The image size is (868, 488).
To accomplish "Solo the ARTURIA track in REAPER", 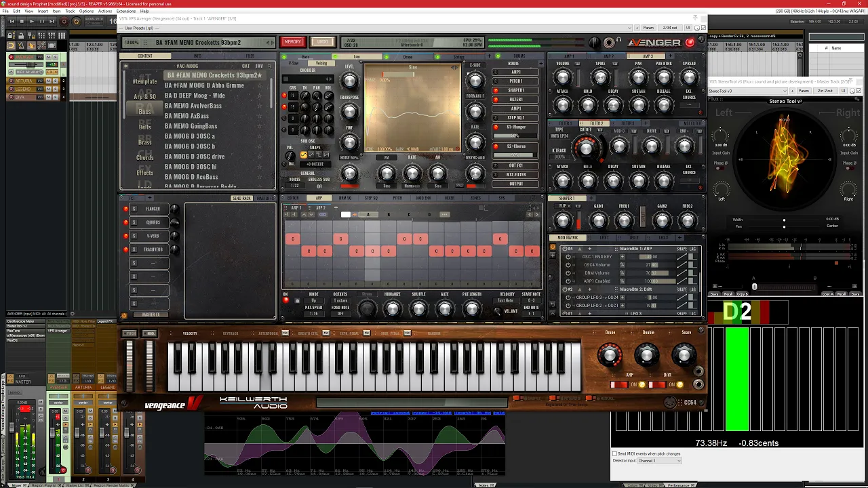I will pos(55,81).
